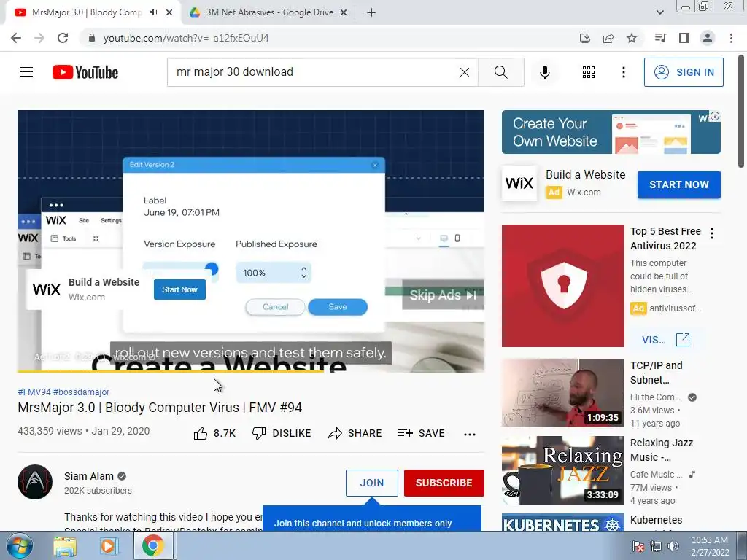Click the Chrome taskbar icon
747x560 pixels.
coord(152,545)
